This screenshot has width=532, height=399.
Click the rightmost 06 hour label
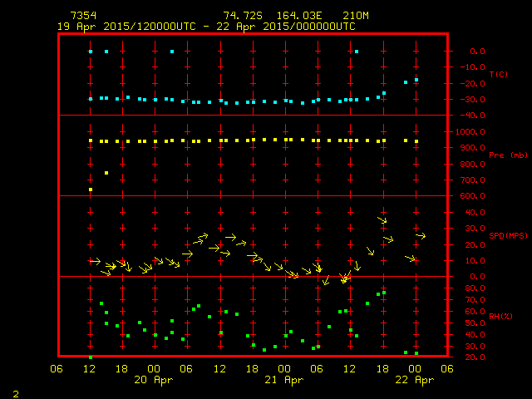click(x=447, y=369)
